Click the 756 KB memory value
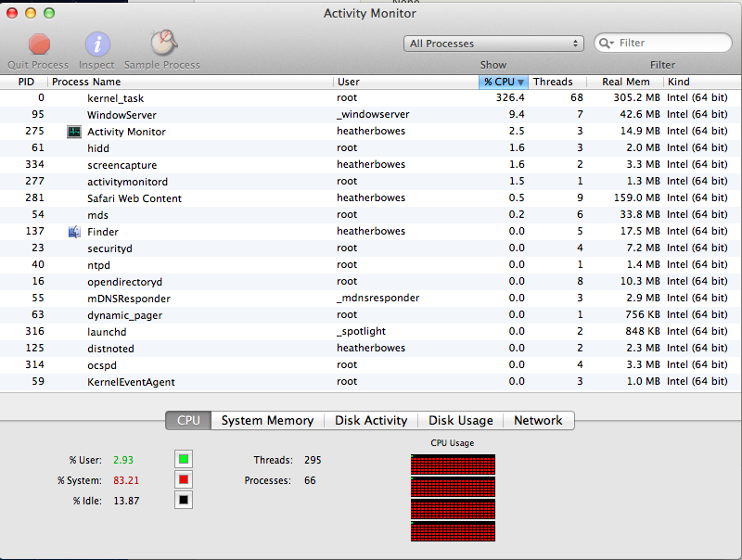 [x=642, y=314]
